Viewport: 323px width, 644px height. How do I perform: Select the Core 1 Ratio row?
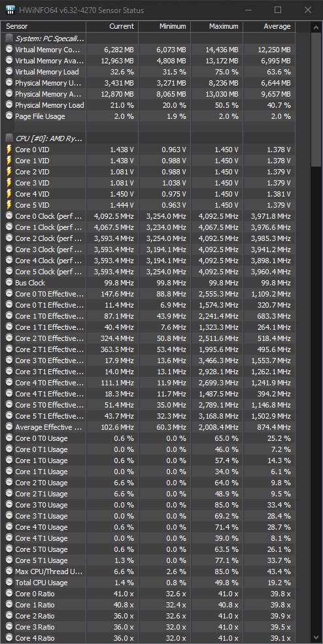click(x=149, y=605)
